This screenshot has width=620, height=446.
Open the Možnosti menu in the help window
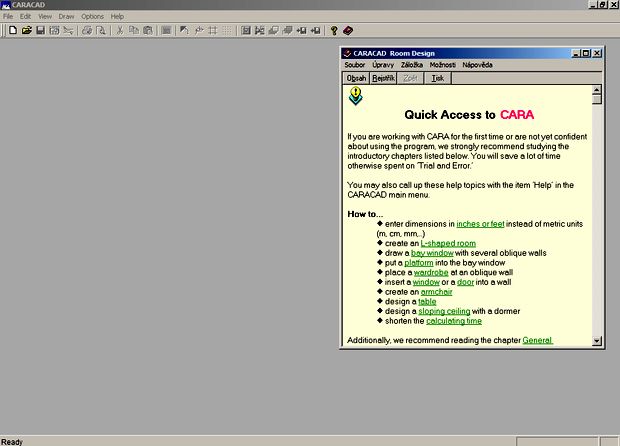[443, 65]
